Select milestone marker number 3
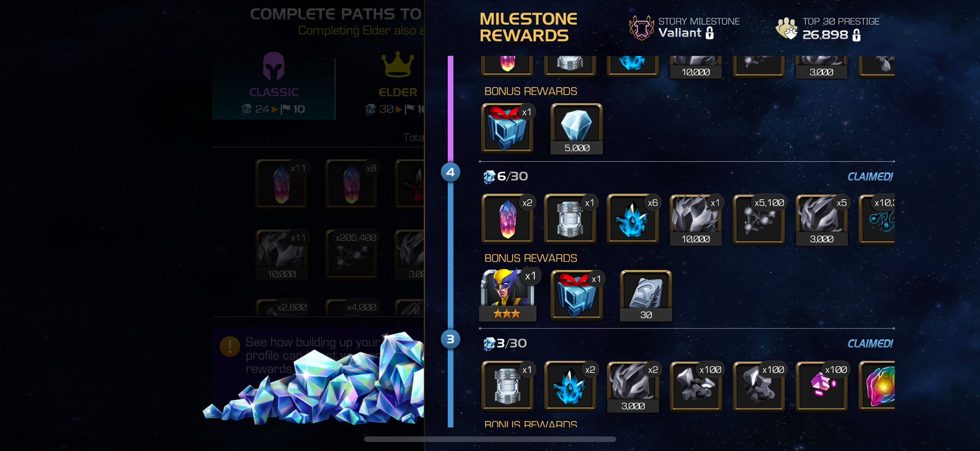Viewport: 980px width, 451px height. pos(450,339)
